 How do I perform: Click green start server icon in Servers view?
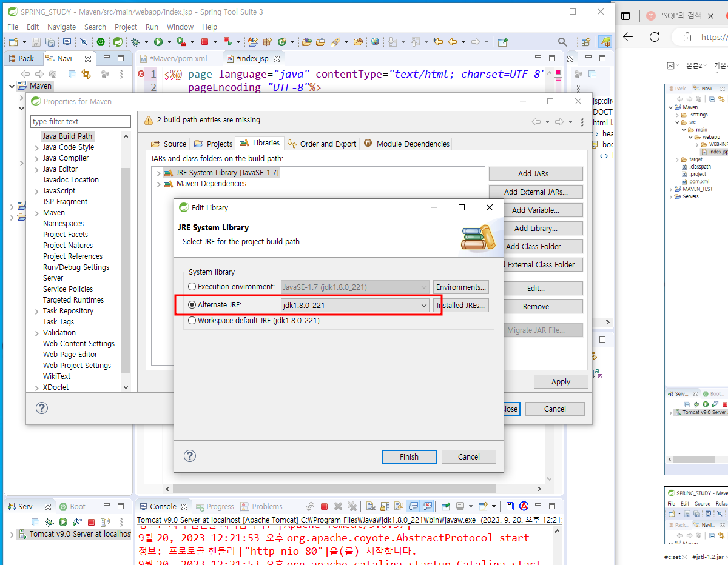click(63, 521)
